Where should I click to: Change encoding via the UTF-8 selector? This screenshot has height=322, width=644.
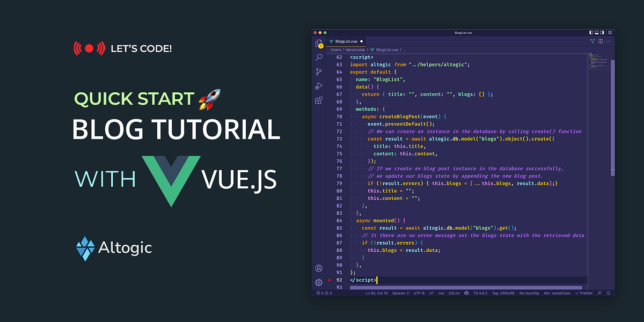coord(419,292)
